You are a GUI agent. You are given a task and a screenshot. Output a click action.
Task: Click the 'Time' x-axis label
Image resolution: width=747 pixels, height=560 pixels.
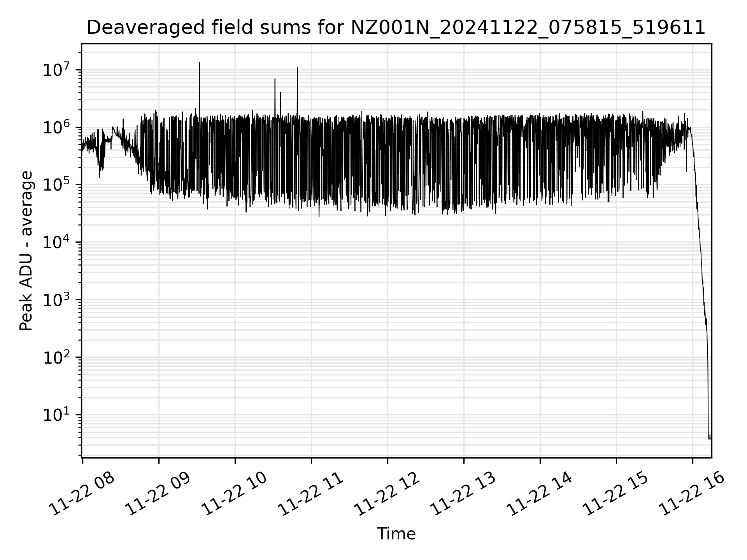[396, 534]
